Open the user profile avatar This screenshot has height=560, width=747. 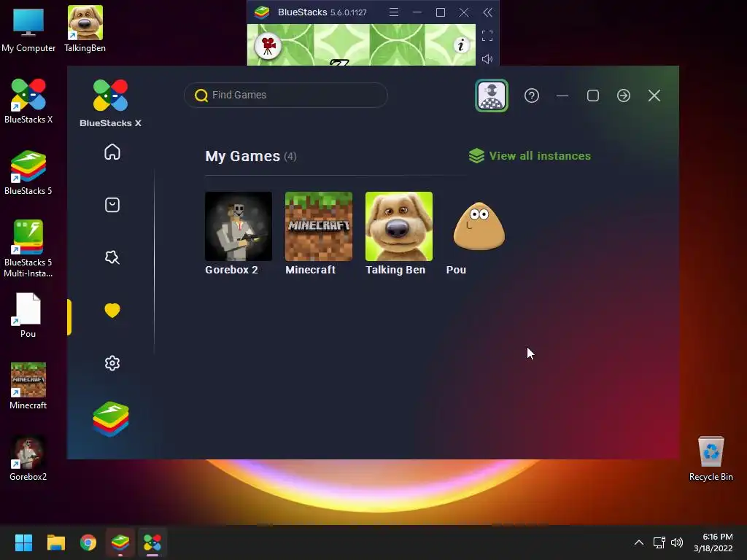pos(492,96)
